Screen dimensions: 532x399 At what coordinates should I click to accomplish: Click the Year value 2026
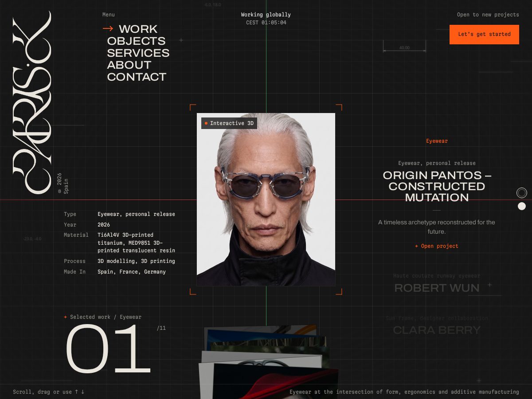coord(104,225)
